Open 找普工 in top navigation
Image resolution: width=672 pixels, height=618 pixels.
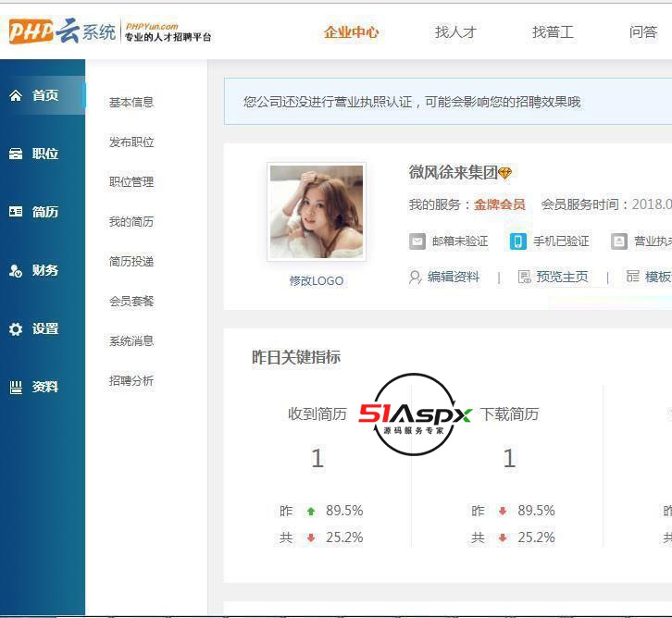[553, 32]
